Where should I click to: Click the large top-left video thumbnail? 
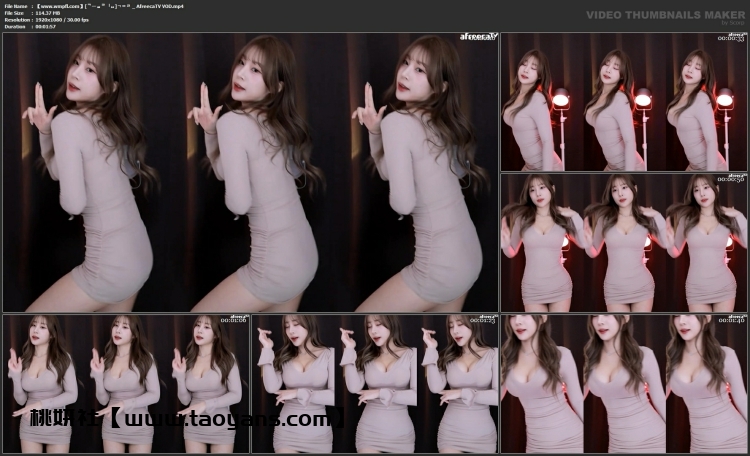click(x=250, y=172)
